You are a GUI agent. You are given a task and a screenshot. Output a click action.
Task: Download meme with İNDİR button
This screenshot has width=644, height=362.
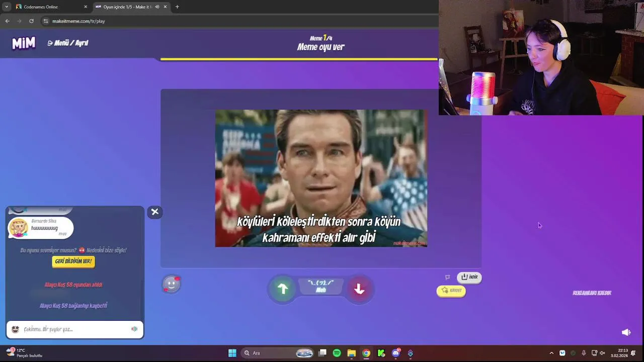tap(469, 277)
